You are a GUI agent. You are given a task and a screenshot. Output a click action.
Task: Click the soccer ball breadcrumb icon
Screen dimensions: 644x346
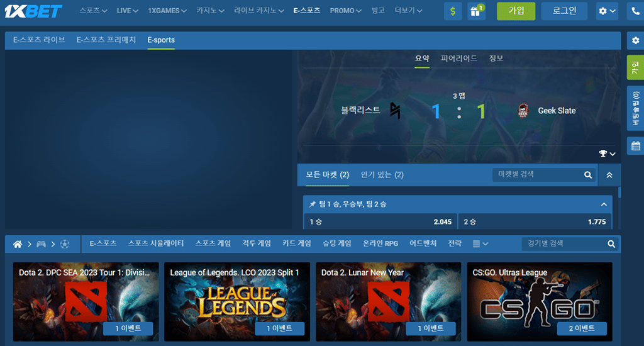(65, 244)
